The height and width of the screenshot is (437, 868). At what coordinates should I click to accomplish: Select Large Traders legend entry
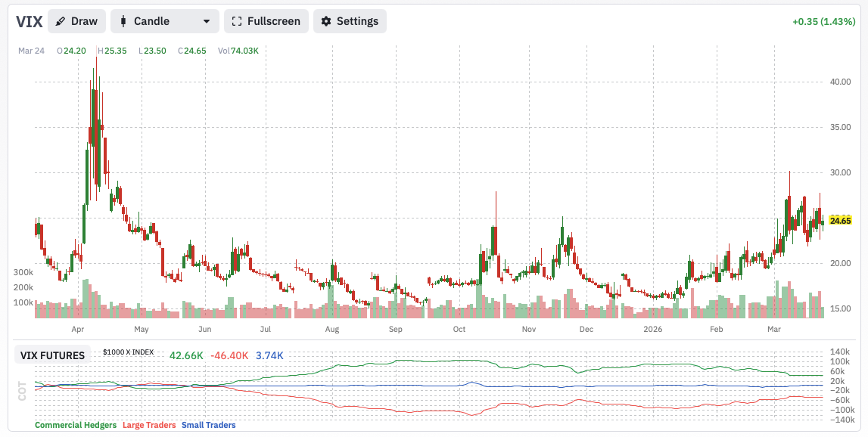pyautogui.click(x=149, y=425)
